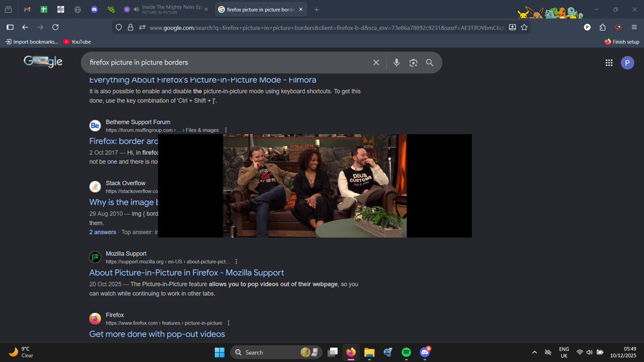Image resolution: width=644 pixels, height=362 pixels.
Task: Bookmark this page with the star icon
Action: [x=524, y=28]
